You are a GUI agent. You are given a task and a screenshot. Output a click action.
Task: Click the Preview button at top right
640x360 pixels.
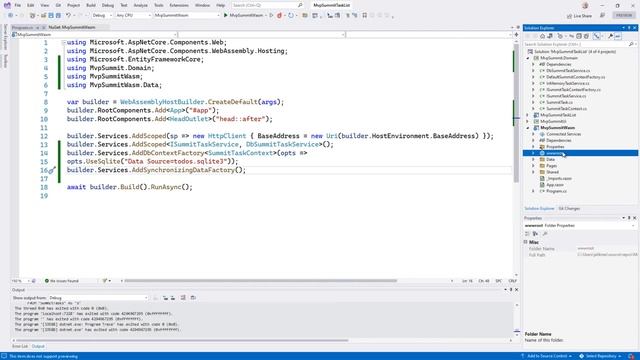click(x=624, y=15)
